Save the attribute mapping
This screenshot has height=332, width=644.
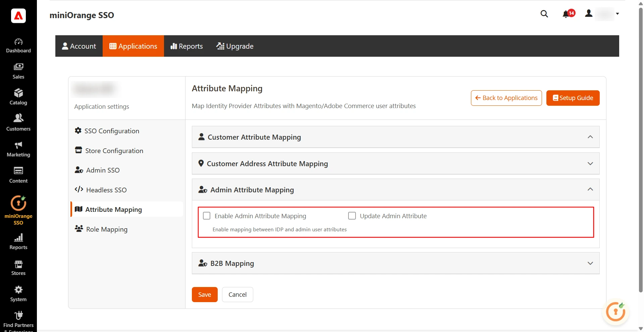[205, 294]
